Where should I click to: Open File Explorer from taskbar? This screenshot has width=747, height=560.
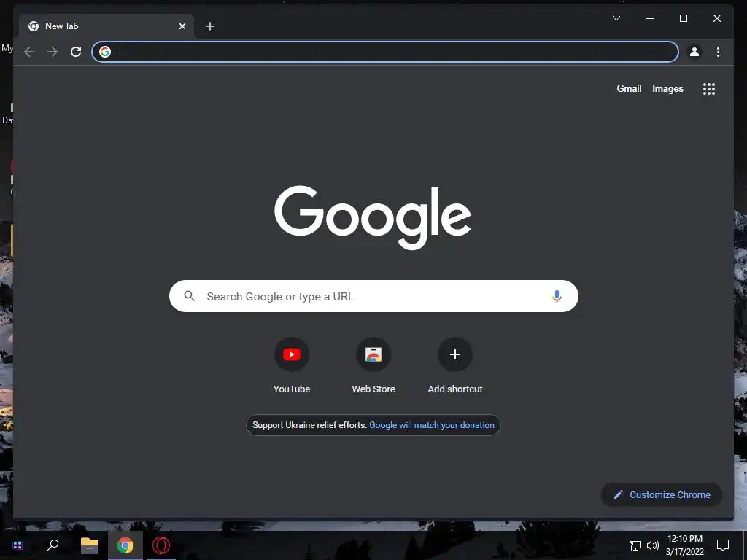point(89,545)
